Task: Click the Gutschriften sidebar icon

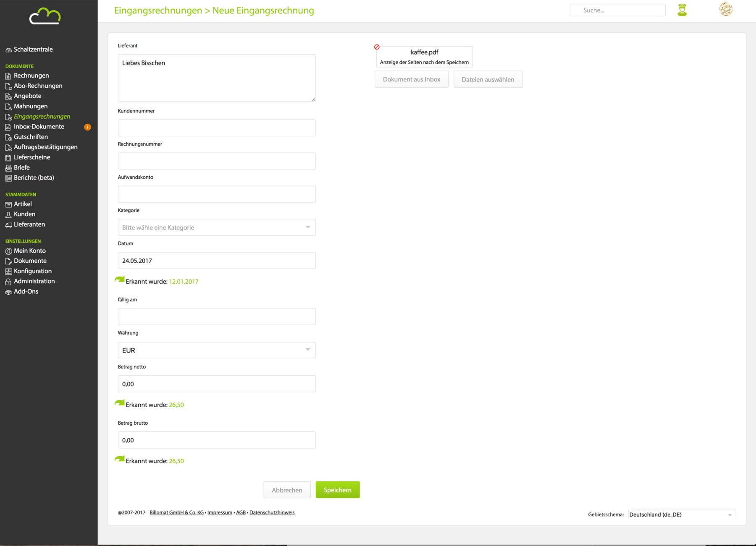Action: coord(8,137)
